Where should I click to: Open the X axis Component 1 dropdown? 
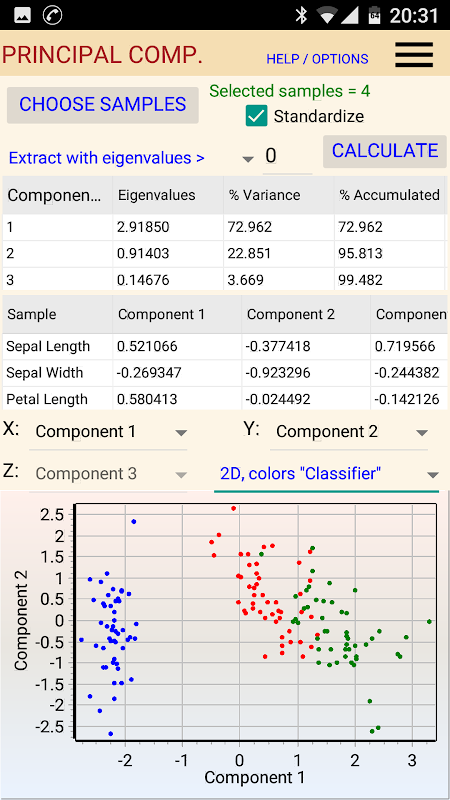tap(108, 432)
